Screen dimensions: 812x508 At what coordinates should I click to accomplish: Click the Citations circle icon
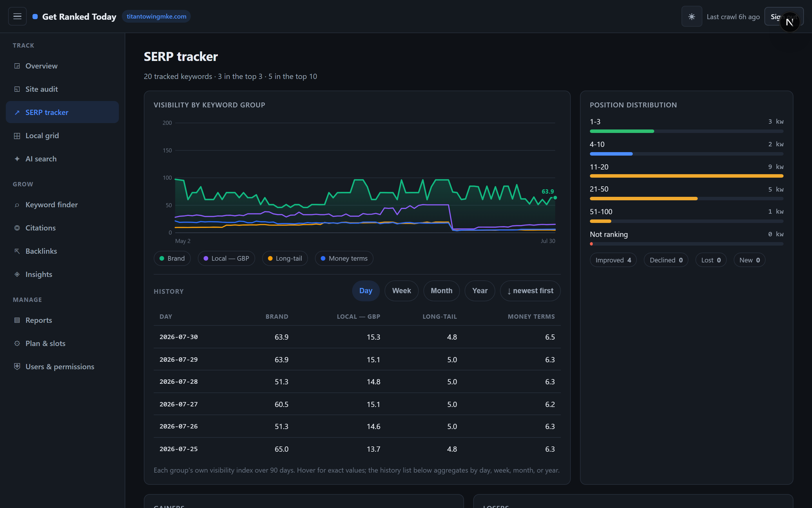click(x=17, y=228)
